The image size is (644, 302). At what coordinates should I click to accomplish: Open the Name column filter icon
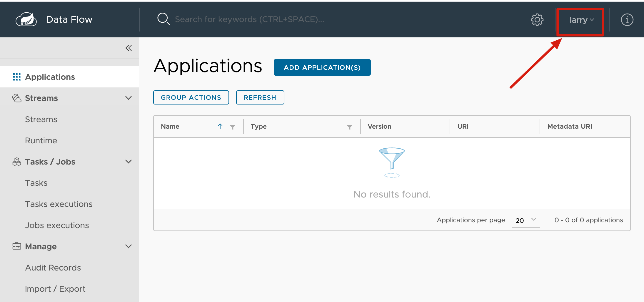(233, 127)
